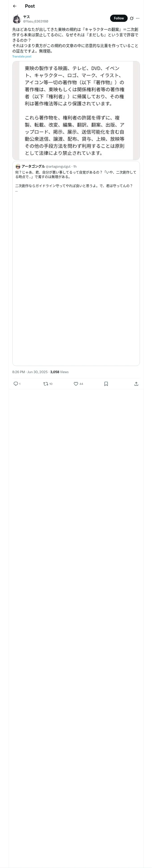Bookmark this post
The height and width of the screenshot is (868, 152).
106,384
